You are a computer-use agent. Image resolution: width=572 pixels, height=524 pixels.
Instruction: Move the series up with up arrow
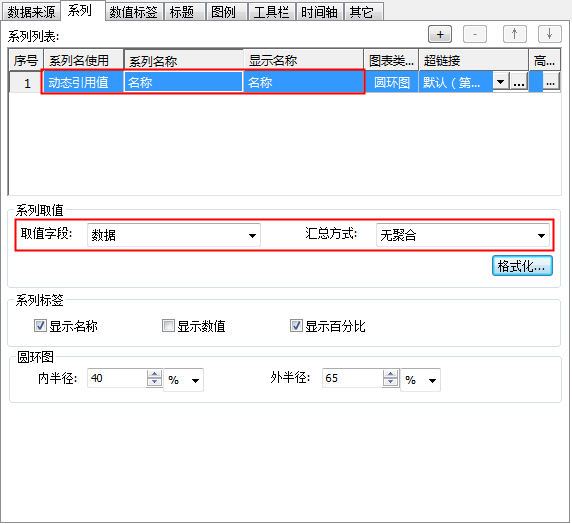point(514,34)
